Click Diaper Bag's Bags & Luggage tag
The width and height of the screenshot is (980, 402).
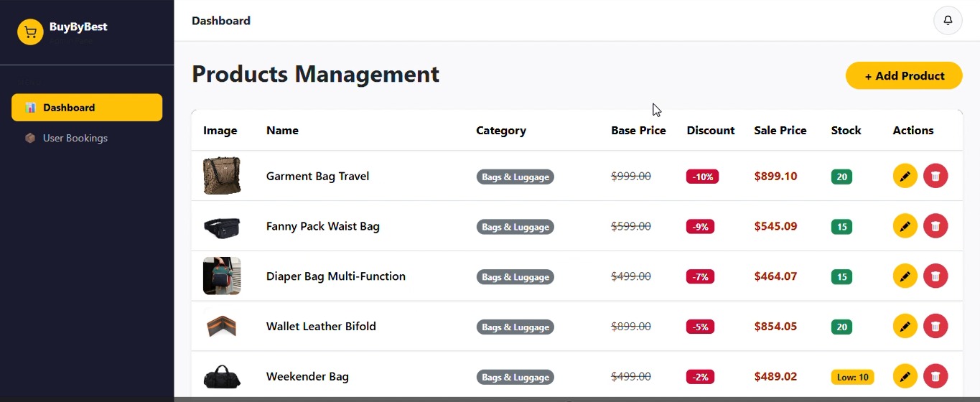[515, 276]
